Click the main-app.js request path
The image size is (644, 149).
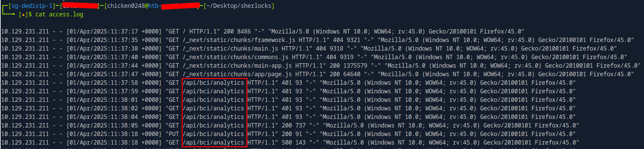(237, 66)
